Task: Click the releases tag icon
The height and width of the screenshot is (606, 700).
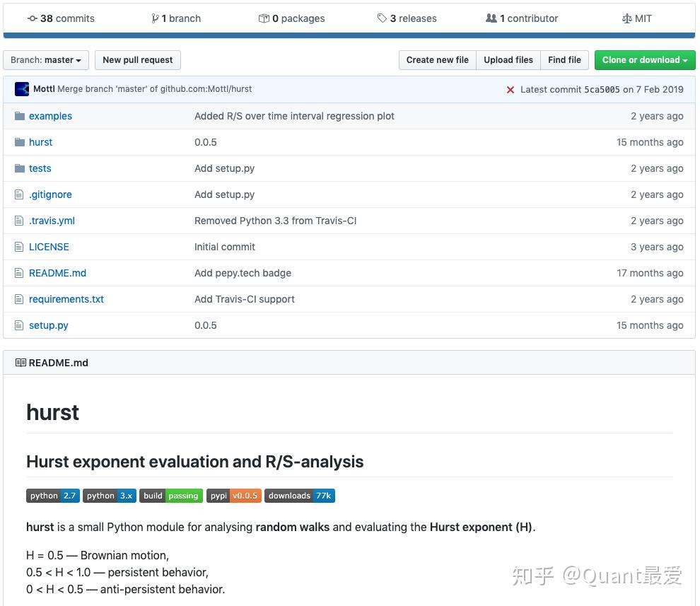Action: coord(382,18)
